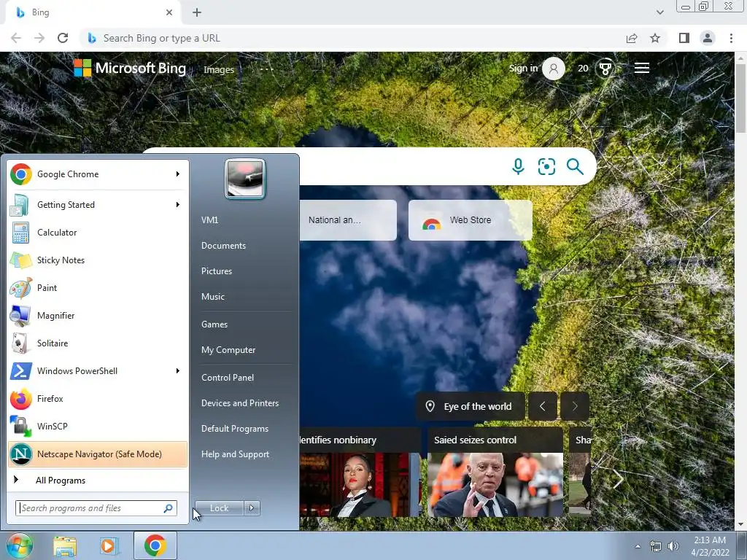The width and height of the screenshot is (747, 560).
Task: Click Sign in on Bing
Action: (x=523, y=68)
